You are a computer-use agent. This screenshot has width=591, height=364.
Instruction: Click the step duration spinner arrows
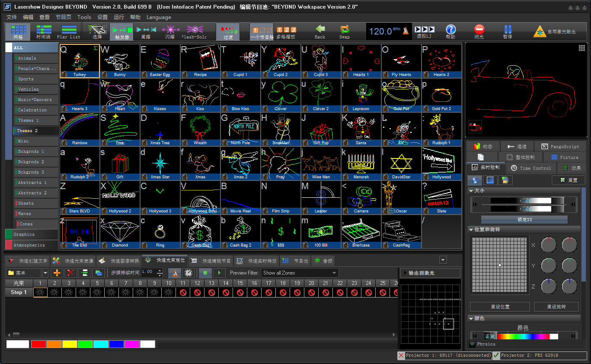click(x=160, y=273)
